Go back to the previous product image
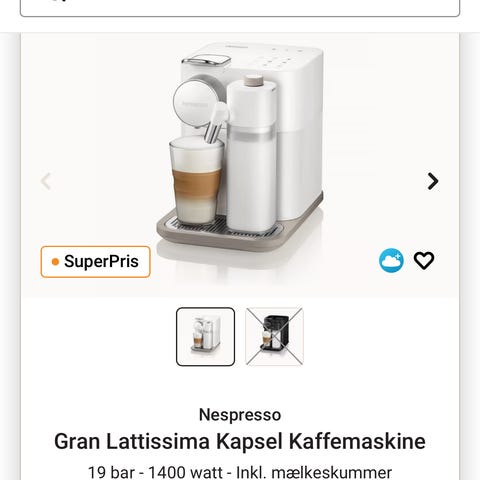This screenshot has width=480, height=480. click(x=46, y=181)
